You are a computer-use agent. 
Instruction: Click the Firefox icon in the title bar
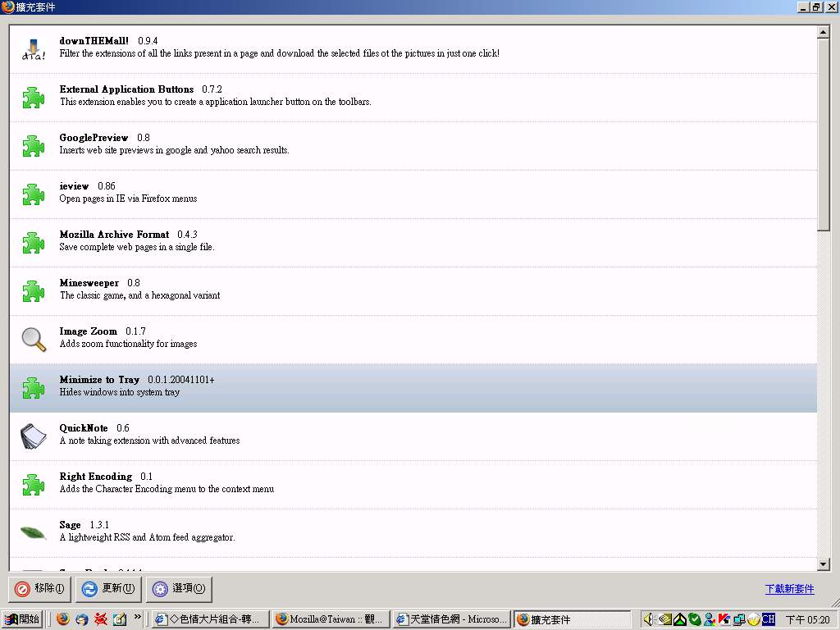click(7, 7)
